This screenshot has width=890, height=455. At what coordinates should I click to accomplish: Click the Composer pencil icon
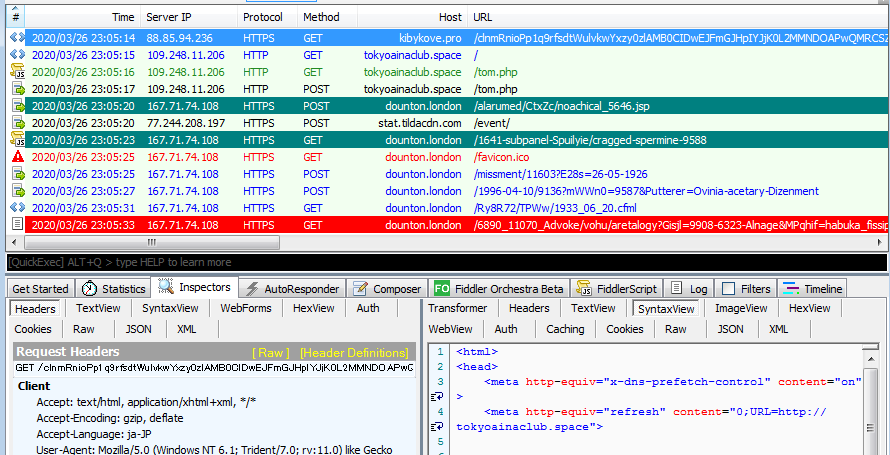click(x=360, y=289)
